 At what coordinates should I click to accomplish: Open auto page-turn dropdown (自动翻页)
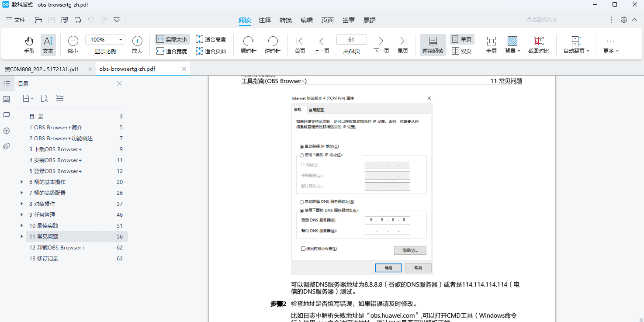coord(576,45)
